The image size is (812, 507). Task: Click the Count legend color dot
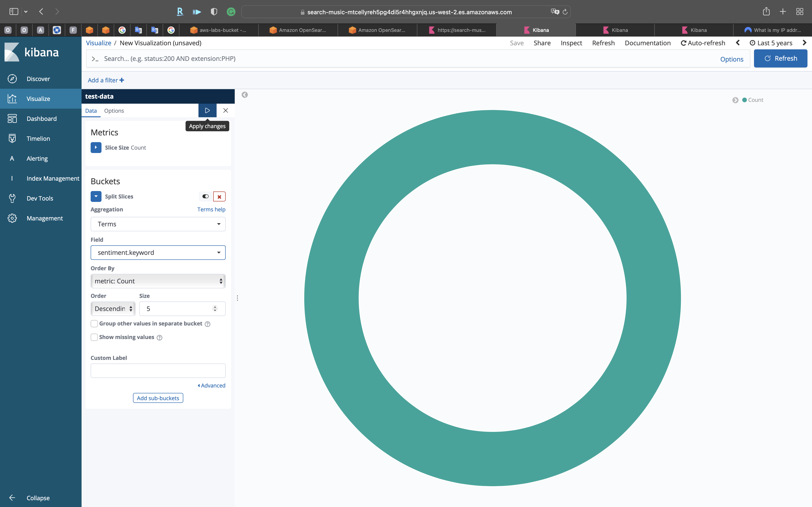click(x=744, y=100)
